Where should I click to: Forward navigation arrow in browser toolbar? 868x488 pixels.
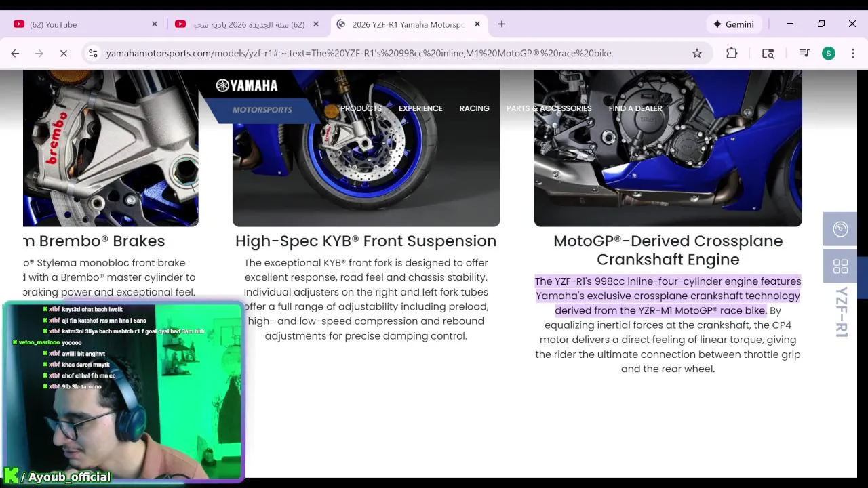pyautogui.click(x=39, y=53)
